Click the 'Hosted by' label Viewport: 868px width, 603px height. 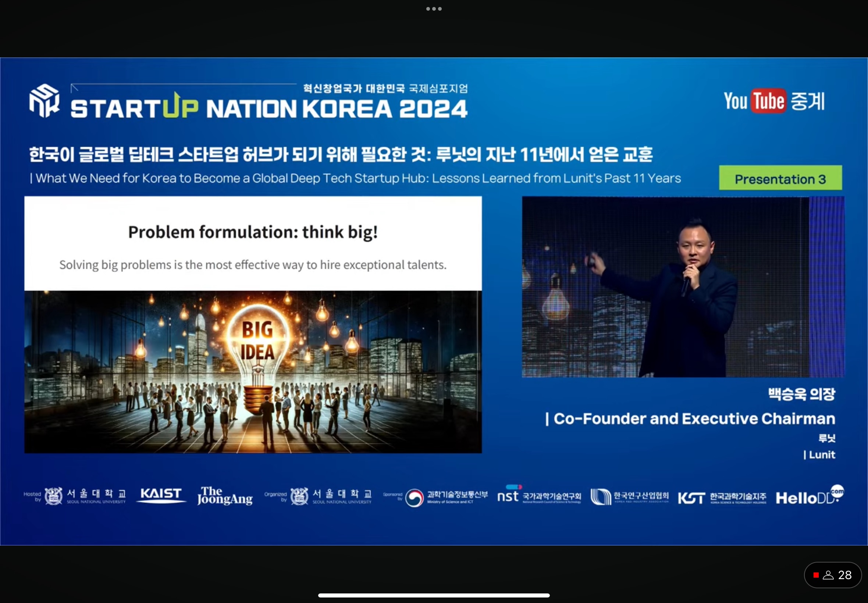point(32,496)
